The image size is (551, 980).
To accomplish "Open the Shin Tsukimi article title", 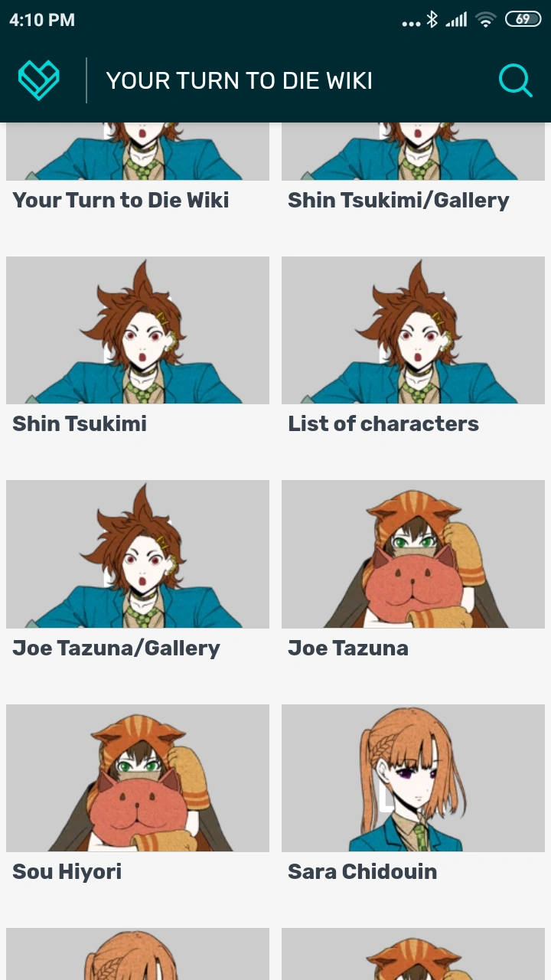I will pyautogui.click(x=80, y=424).
